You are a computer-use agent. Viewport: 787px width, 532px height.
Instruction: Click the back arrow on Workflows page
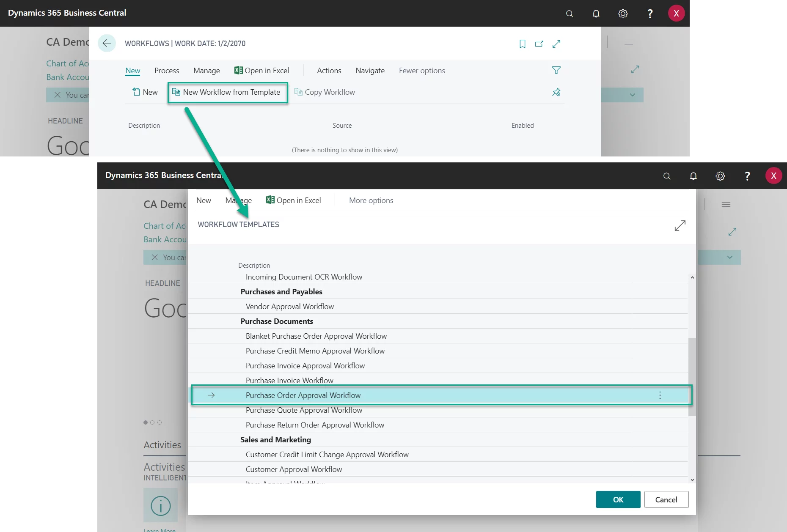pos(107,43)
